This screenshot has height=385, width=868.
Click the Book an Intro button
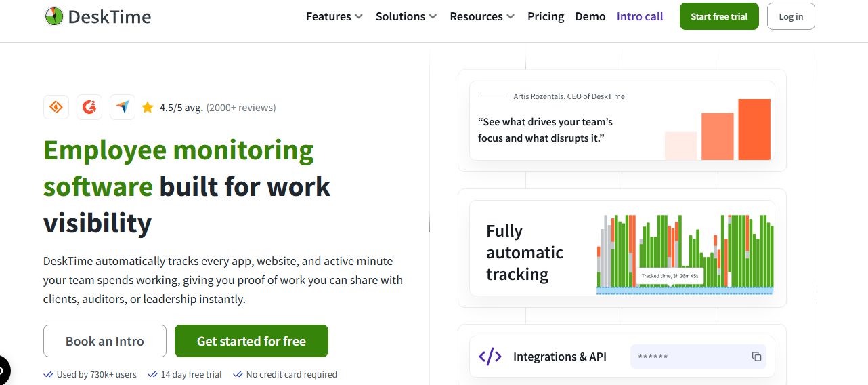[105, 341]
